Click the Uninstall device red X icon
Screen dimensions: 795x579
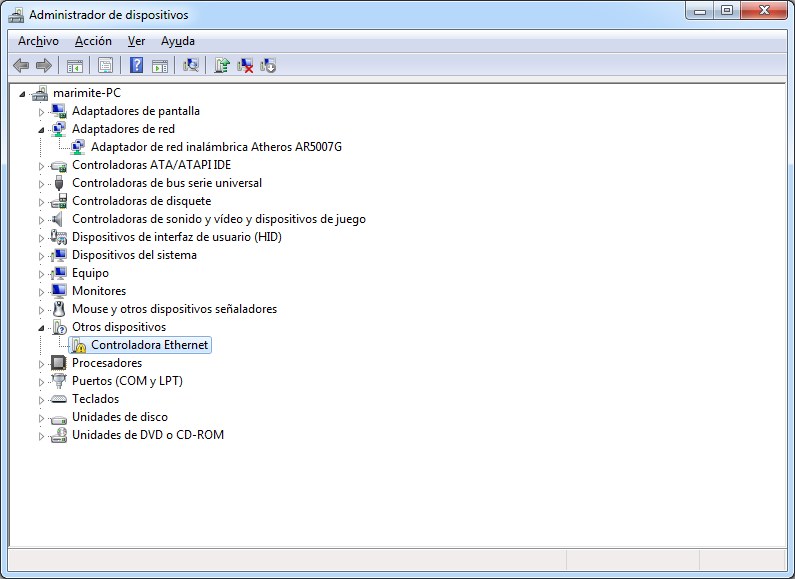(x=245, y=65)
